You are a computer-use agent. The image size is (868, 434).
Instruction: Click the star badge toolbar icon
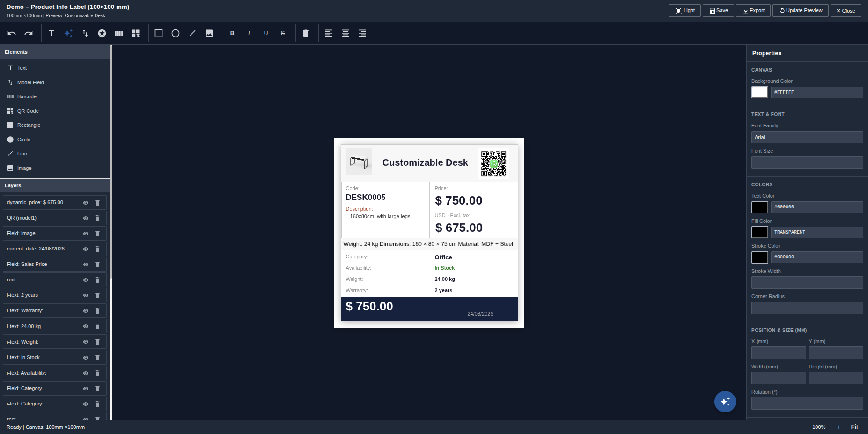point(102,33)
